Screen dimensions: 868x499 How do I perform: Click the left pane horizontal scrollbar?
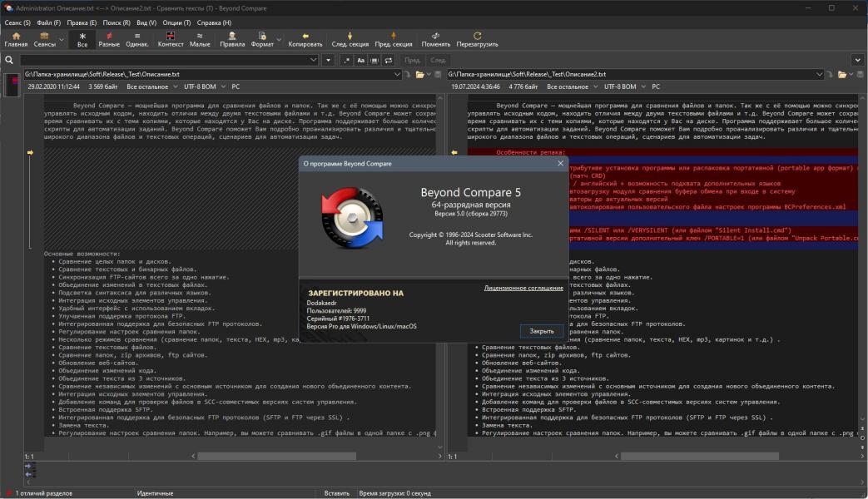click(x=277, y=457)
